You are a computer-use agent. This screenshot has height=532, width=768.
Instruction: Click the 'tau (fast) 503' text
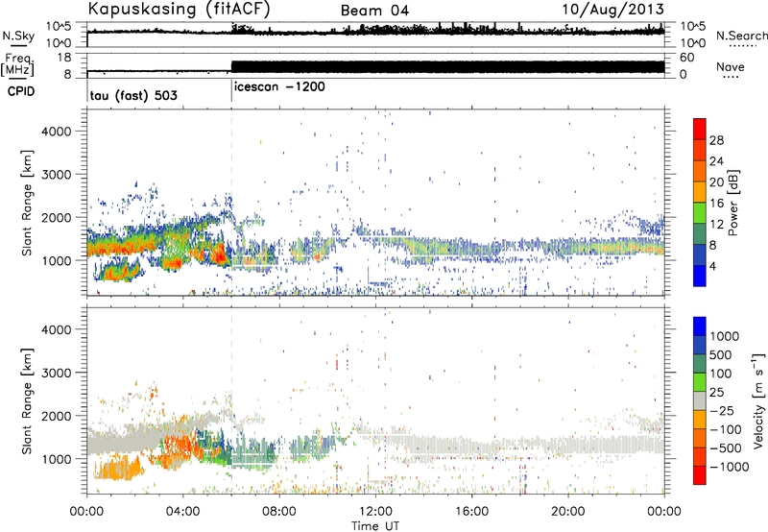133,95
